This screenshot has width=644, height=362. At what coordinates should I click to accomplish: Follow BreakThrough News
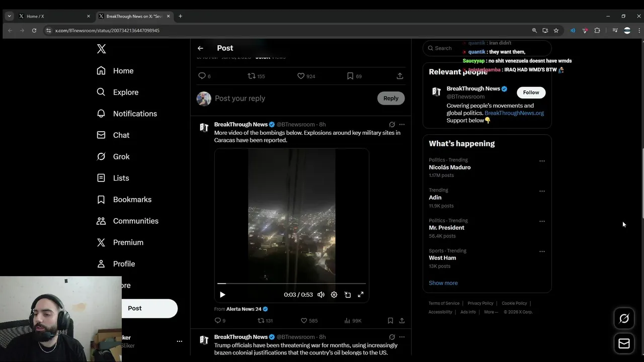(x=531, y=93)
